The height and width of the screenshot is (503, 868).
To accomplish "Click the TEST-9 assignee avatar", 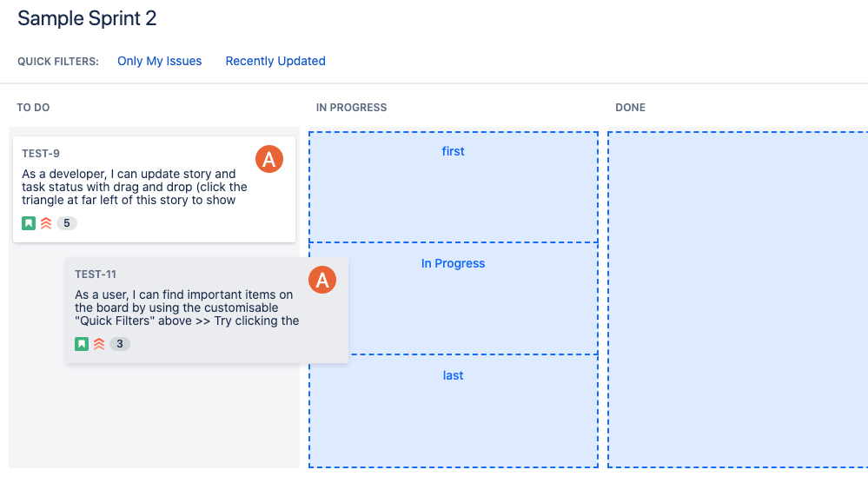I will (x=269, y=159).
